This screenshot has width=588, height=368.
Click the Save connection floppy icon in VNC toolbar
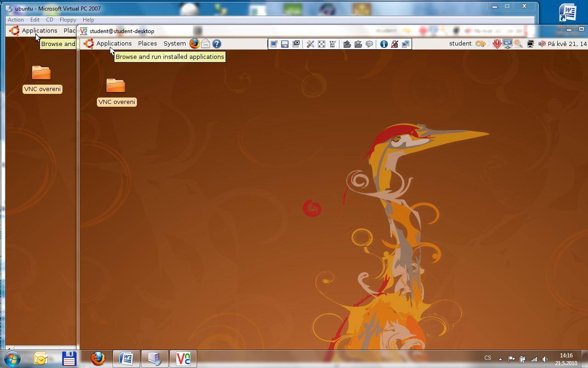[x=285, y=44]
